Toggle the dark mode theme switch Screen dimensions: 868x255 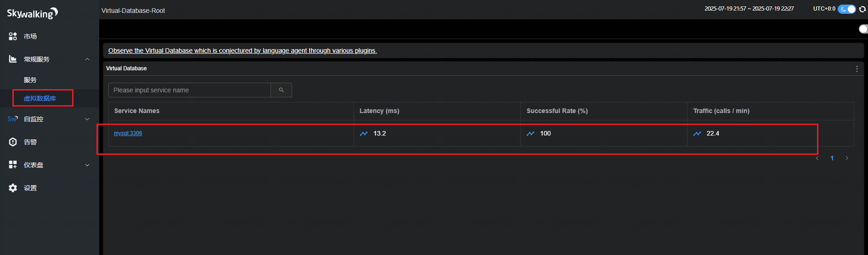(x=846, y=9)
